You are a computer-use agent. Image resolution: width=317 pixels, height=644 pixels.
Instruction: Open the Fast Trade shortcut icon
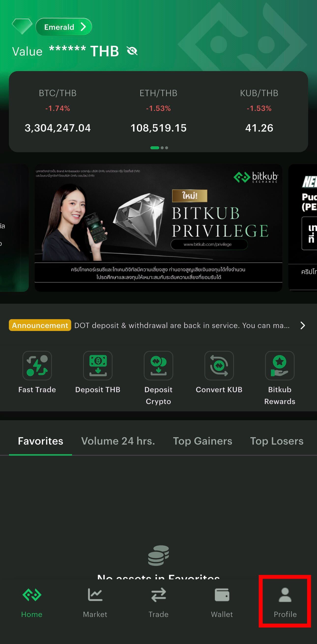37,365
